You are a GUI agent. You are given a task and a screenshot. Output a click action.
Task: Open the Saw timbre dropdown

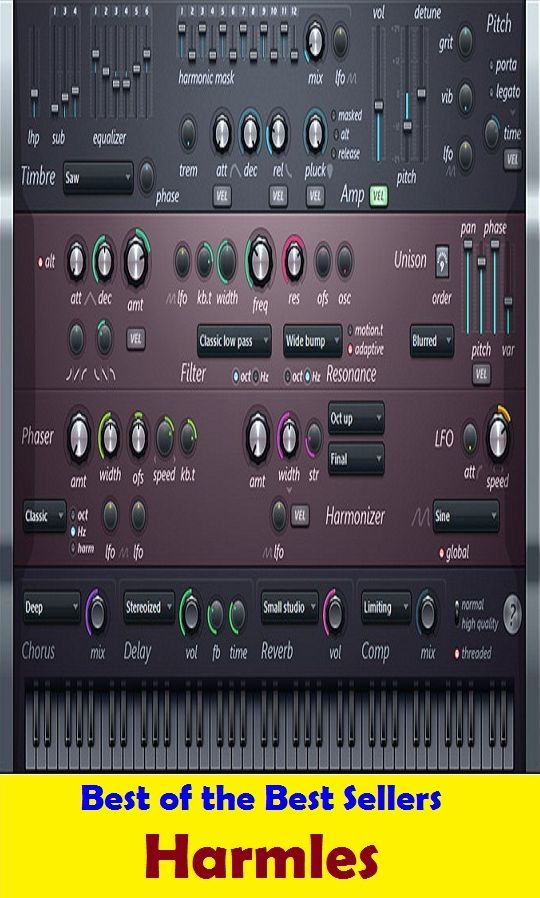[98, 178]
